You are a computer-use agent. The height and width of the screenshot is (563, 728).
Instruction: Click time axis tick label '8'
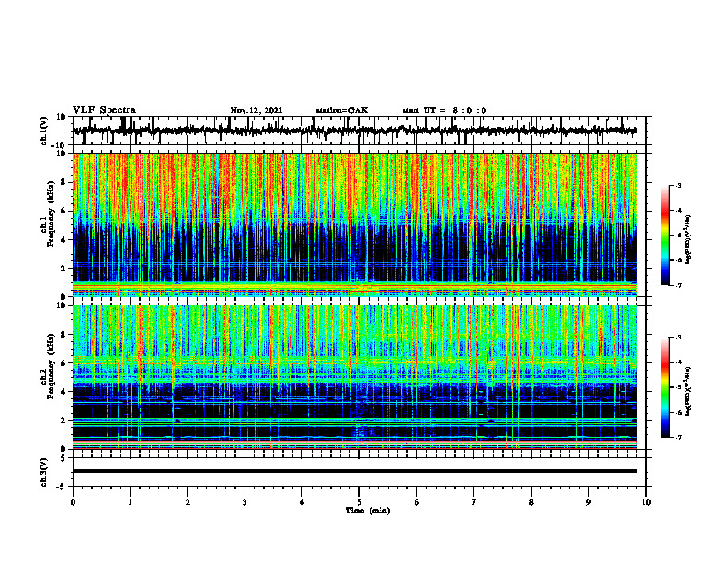tap(531, 502)
